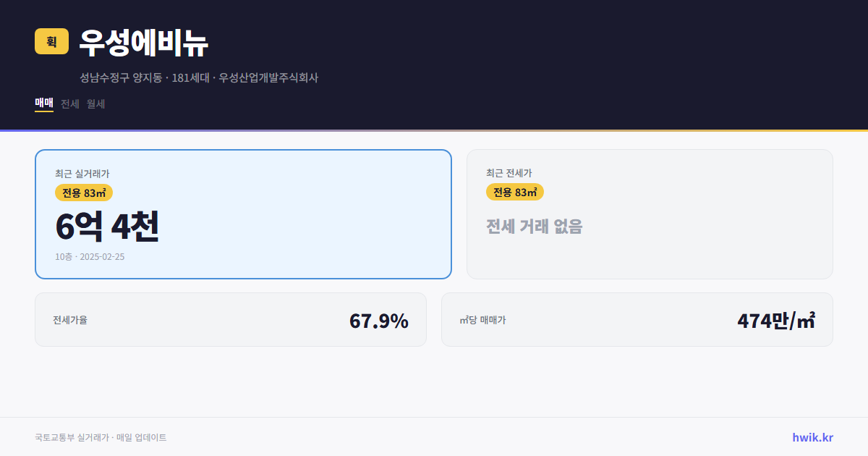The image size is (868, 456).
Task: Click the 전세가율 67.9% panel
Action: coord(231,319)
